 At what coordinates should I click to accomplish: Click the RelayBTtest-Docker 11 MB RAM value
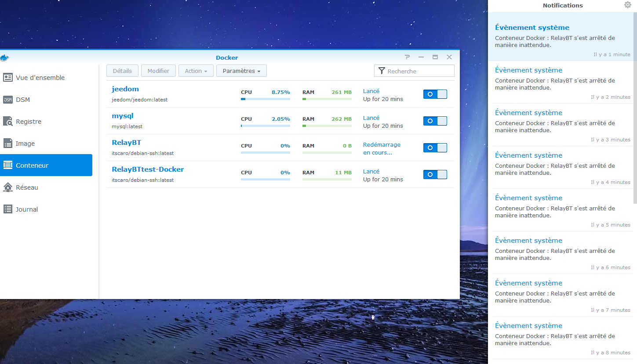pos(343,173)
